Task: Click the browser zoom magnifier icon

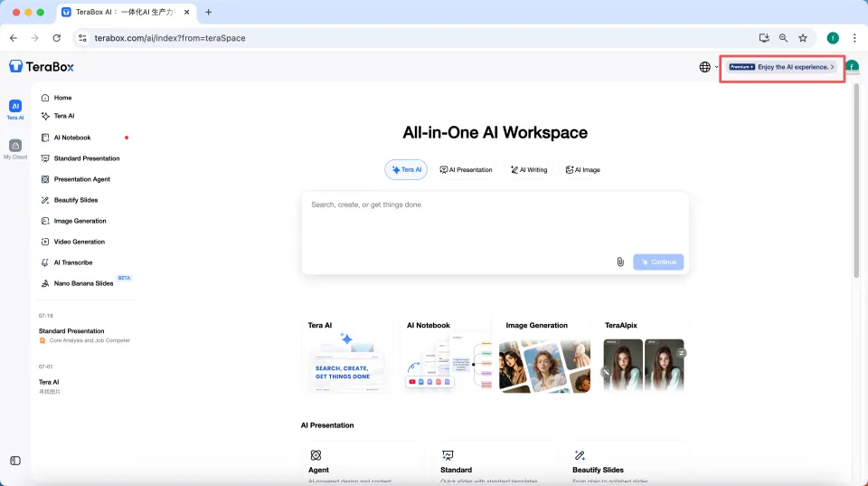Action: click(x=783, y=38)
